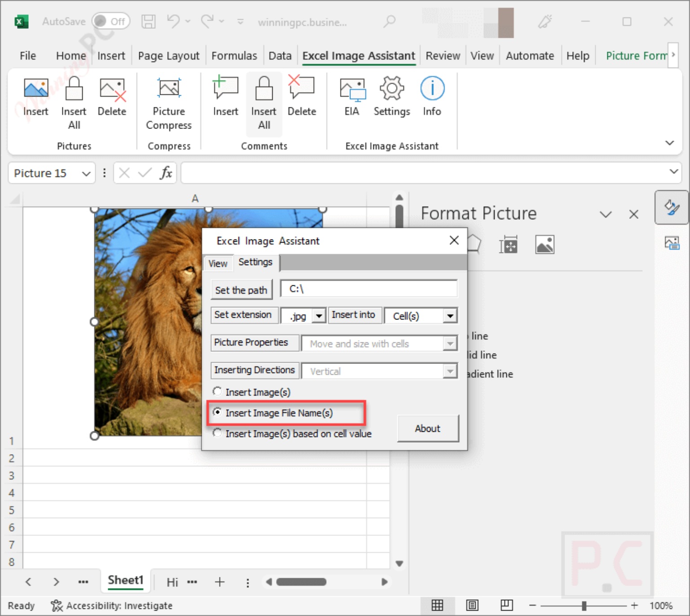The width and height of the screenshot is (690, 616).
Task: Open Picture icon tab in Format Picture
Action: coord(544,245)
